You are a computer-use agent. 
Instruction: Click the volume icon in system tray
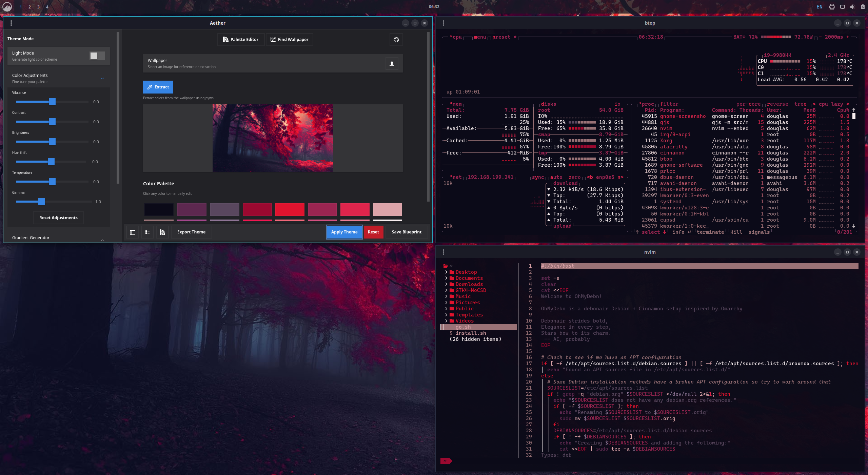pyautogui.click(x=852, y=7)
